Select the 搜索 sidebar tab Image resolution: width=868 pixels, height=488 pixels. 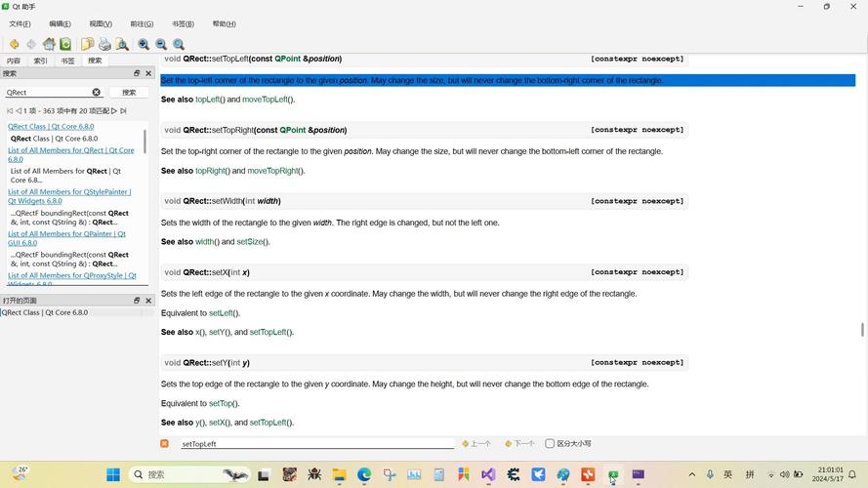click(x=96, y=61)
